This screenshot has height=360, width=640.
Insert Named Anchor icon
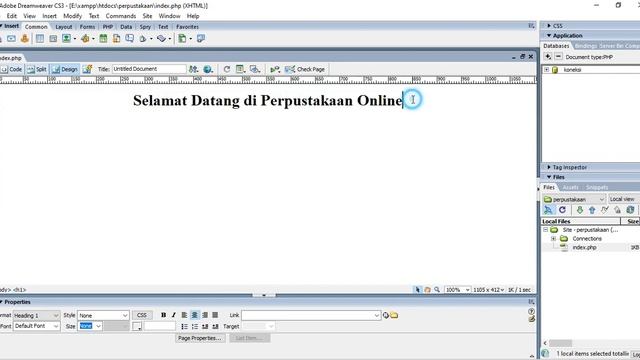click(24, 39)
